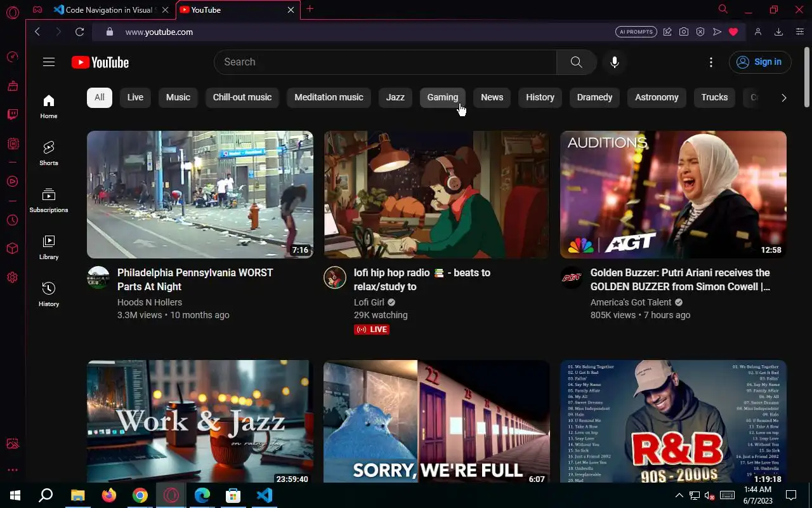
Task: Open Windows Start menu
Action: point(15,495)
